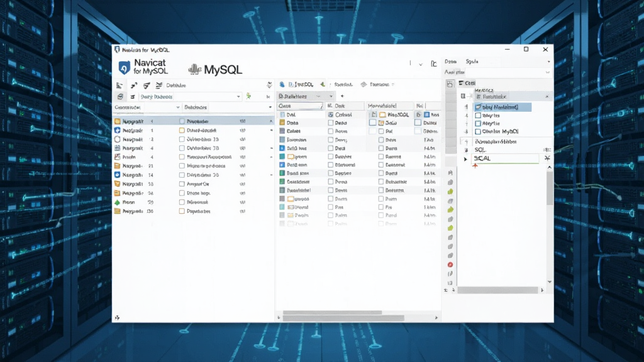Image resolution: width=644 pixels, height=362 pixels.
Task: Click the SCAL input field
Action: click(x=505, y=158)
